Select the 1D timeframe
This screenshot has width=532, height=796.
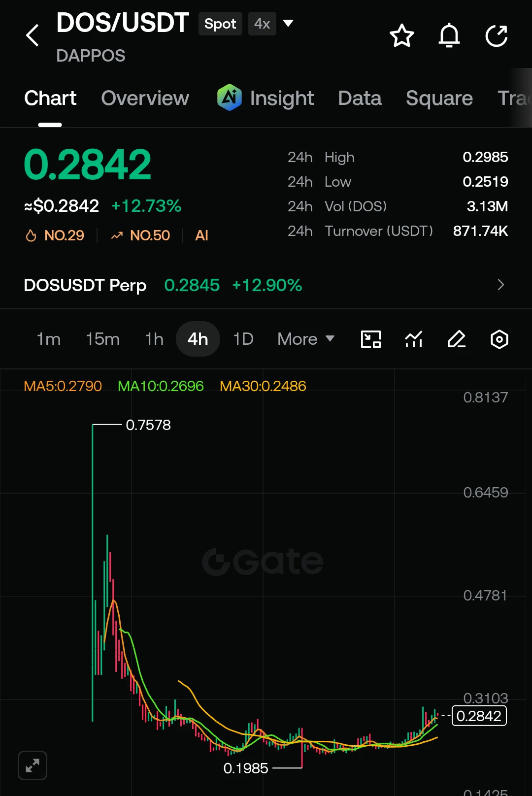243,339
